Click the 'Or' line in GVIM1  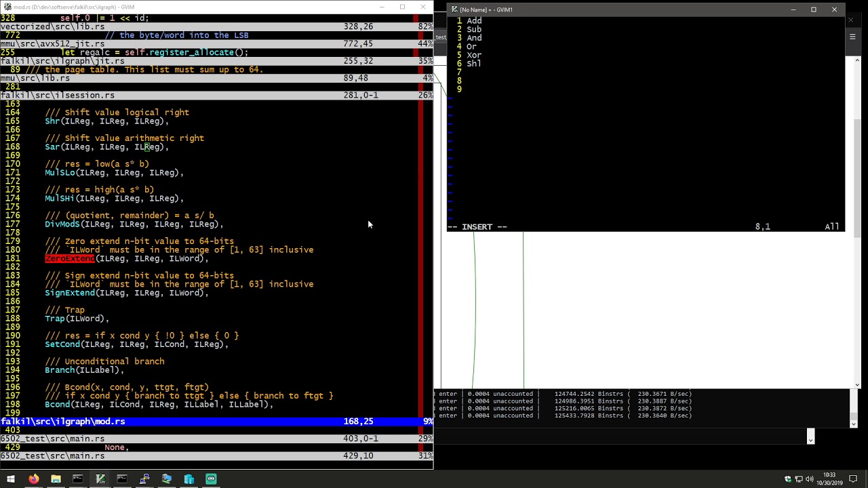click(471, 47)
